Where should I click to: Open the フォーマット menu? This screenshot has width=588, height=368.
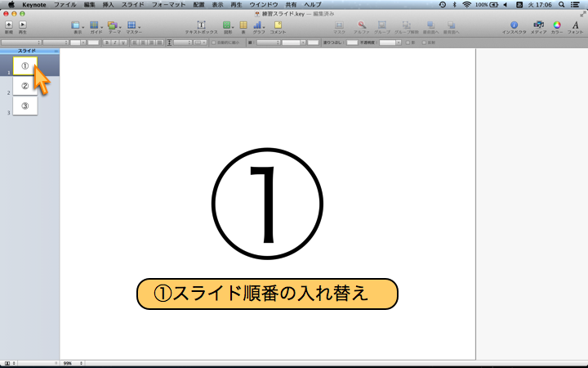click(168, 5)
